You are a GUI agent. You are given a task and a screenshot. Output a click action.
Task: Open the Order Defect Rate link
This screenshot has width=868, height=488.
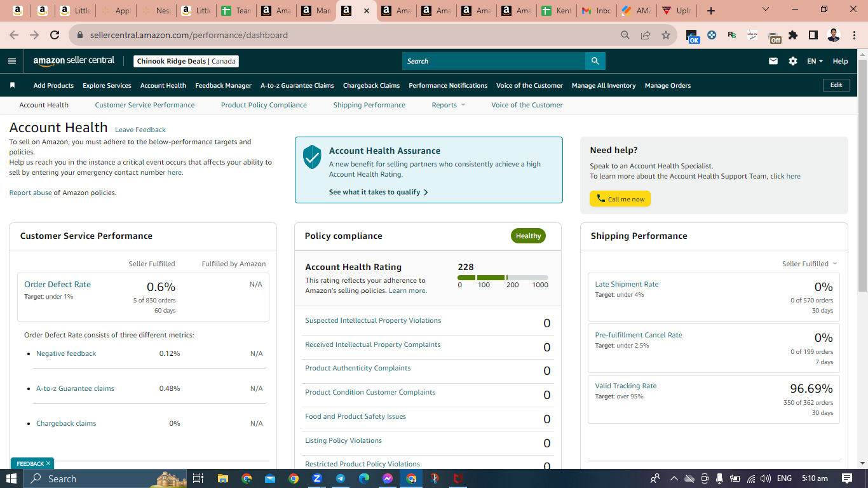[57, 285]
